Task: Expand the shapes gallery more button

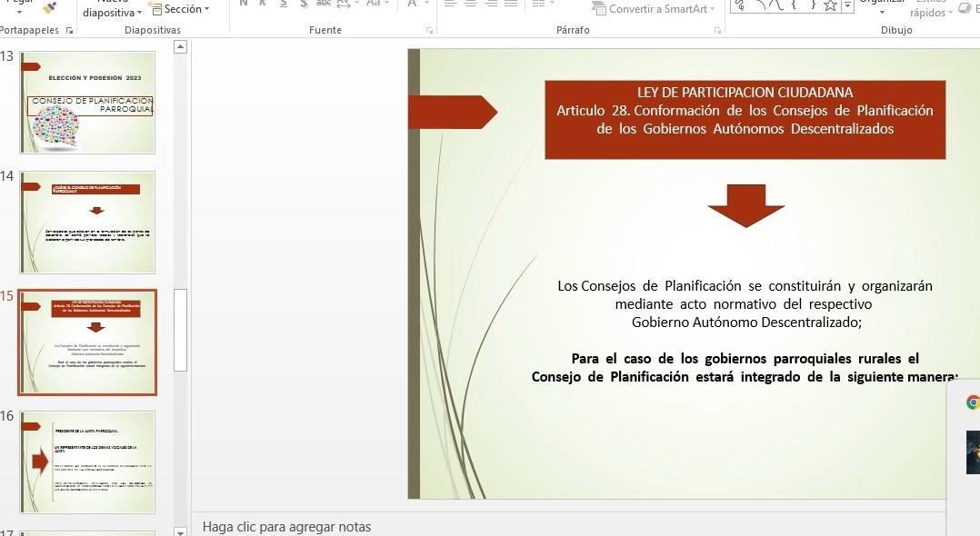Action: click(848, 6)
